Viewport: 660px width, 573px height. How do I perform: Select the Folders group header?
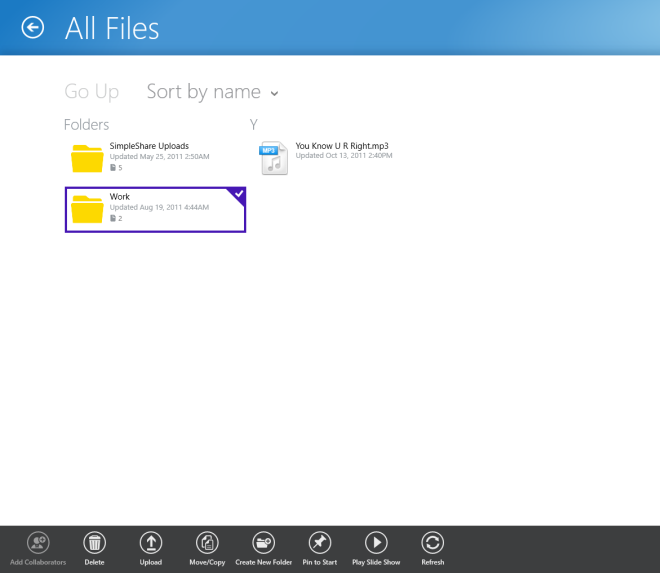86,125
